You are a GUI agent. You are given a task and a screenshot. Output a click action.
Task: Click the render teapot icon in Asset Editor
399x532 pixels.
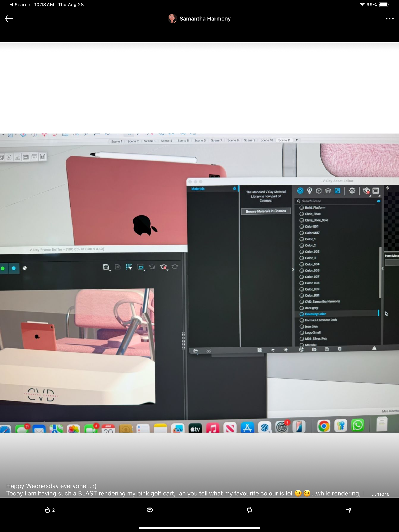(x=366, y=191)
